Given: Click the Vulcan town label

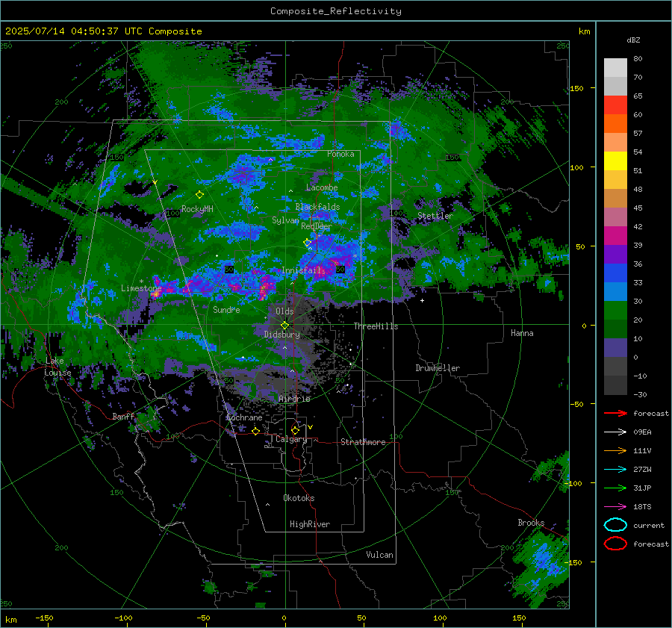Looking at the screenshot, I should (x=380, y=555).
